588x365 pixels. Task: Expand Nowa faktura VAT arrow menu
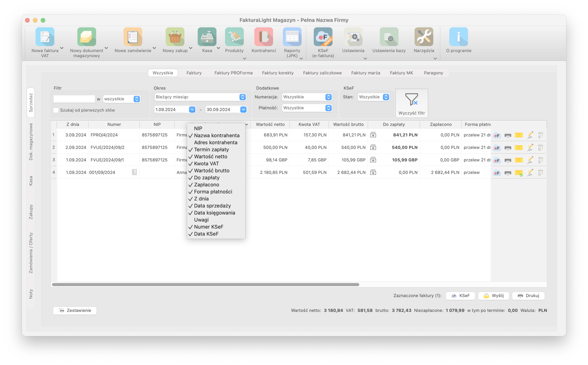[x=62, y=48]
